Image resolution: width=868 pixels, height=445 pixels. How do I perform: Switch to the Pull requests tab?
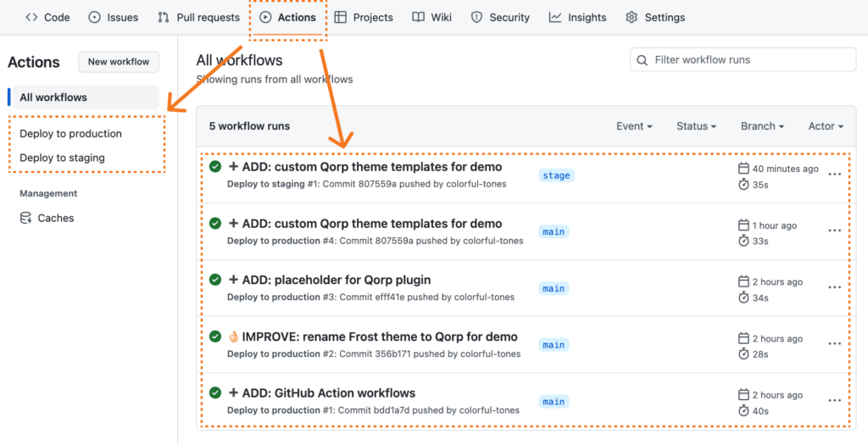[x=198, y=17]
